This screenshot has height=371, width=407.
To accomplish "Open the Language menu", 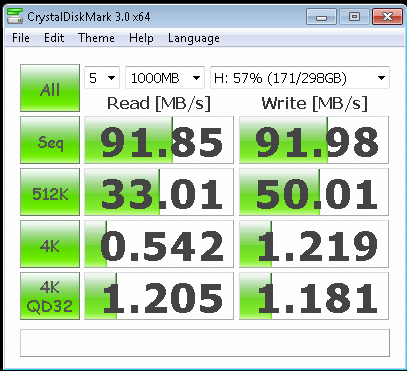I will coord(194,38).
